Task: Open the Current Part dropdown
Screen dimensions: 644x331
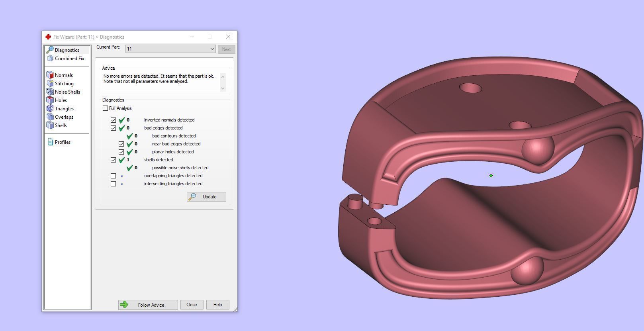Action: pos(170,49)
